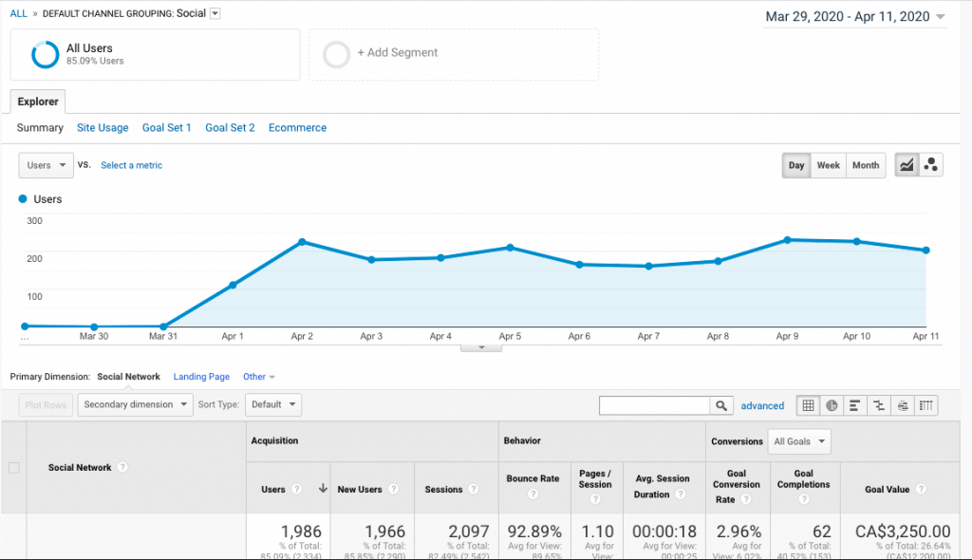972x560 pixels.
Task: Click the Apr 11 data point
Action: coord(926,251)
